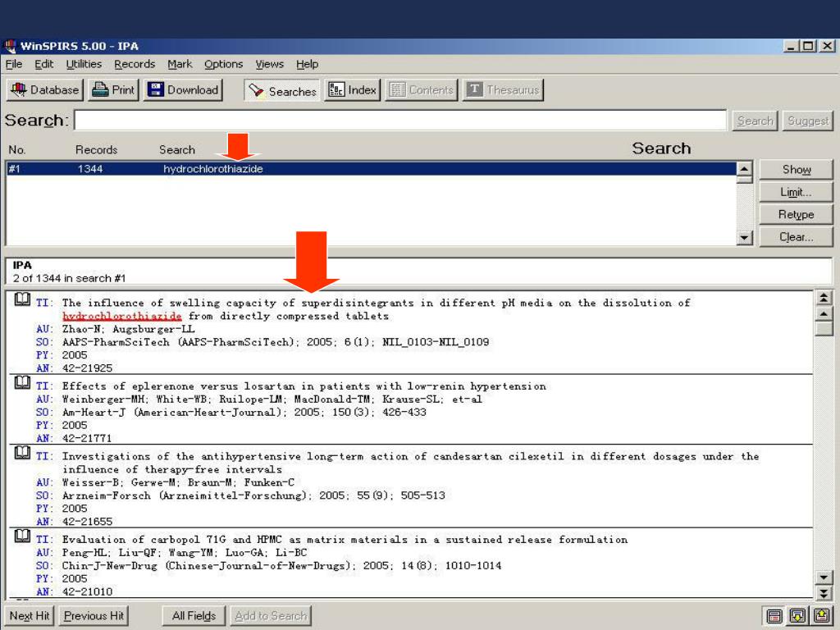The width and height of the screenshot is (840, 630).
Task: Click the records scrollbar thumb
Action: (824, 329)
